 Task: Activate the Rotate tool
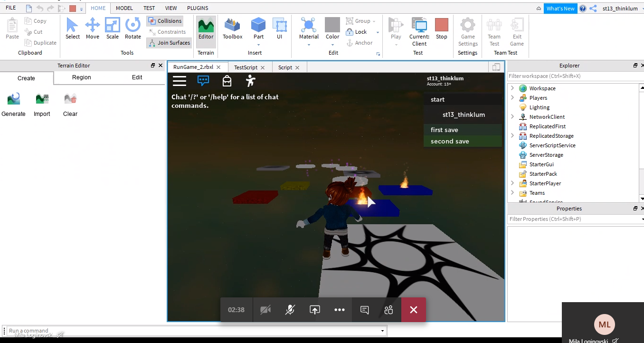(x=133, y=29)
